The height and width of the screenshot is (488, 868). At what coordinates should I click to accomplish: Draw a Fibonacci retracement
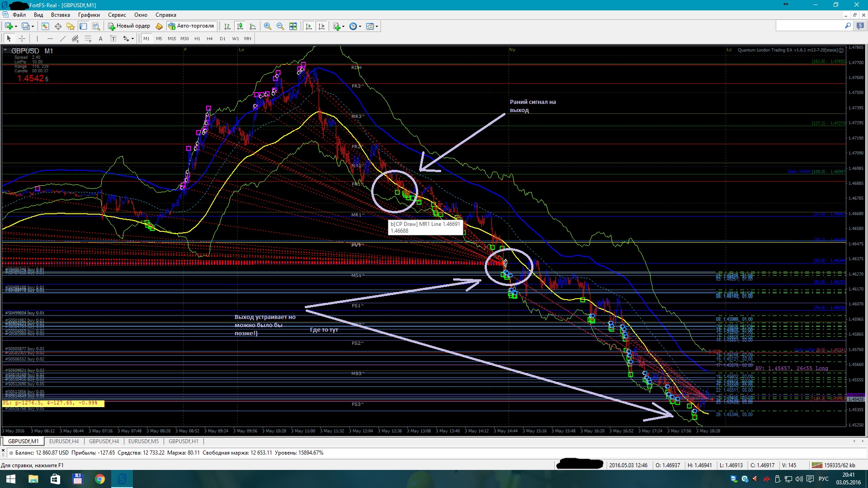[88, 39]
